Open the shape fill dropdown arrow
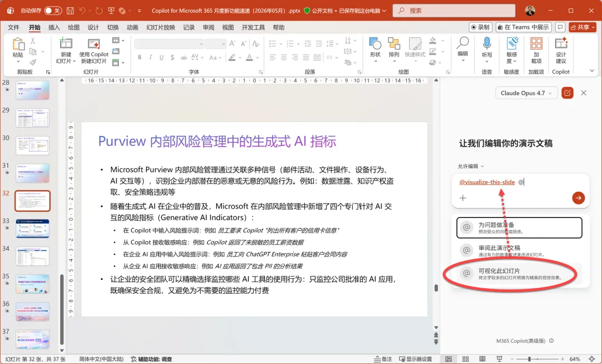 tap(443, 40)
